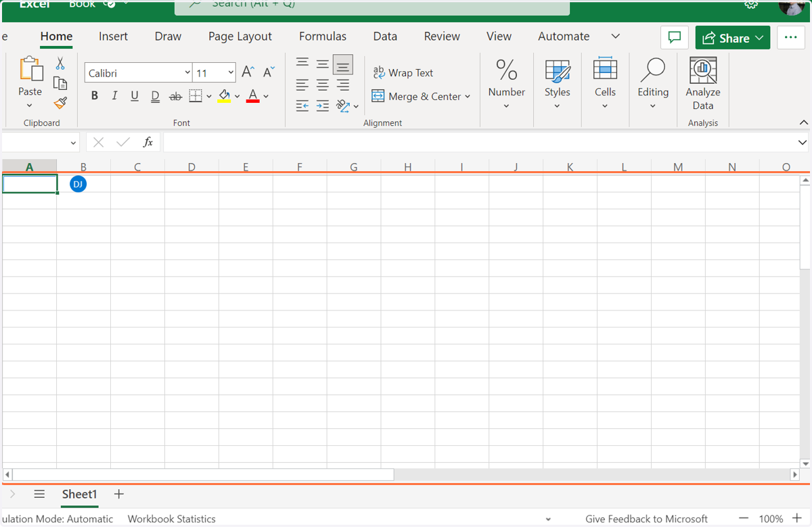The image size is (812, 527).
Task: Select column D header
Action: click(x=191, y=166)
